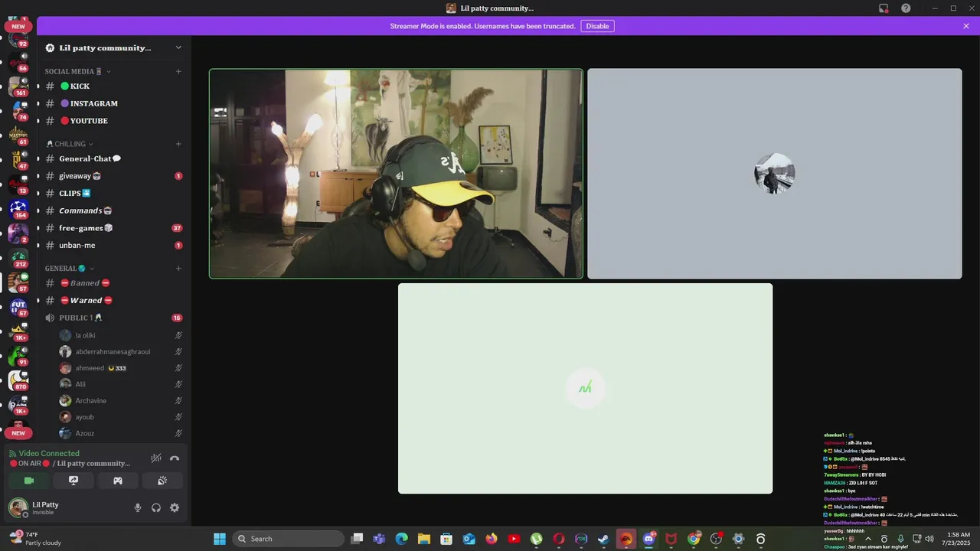Viewport: 980px width, 551px height.
Task: Select voice user Archavine
Action: 121,401
